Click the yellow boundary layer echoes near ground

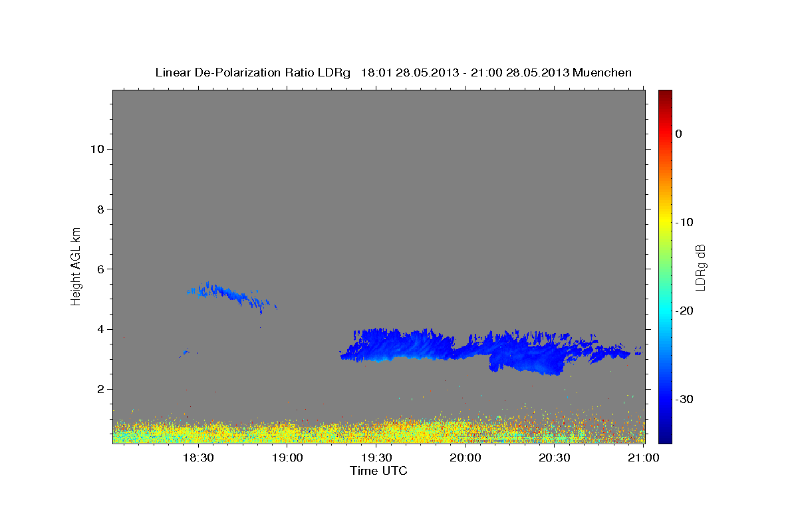[378, 431]
